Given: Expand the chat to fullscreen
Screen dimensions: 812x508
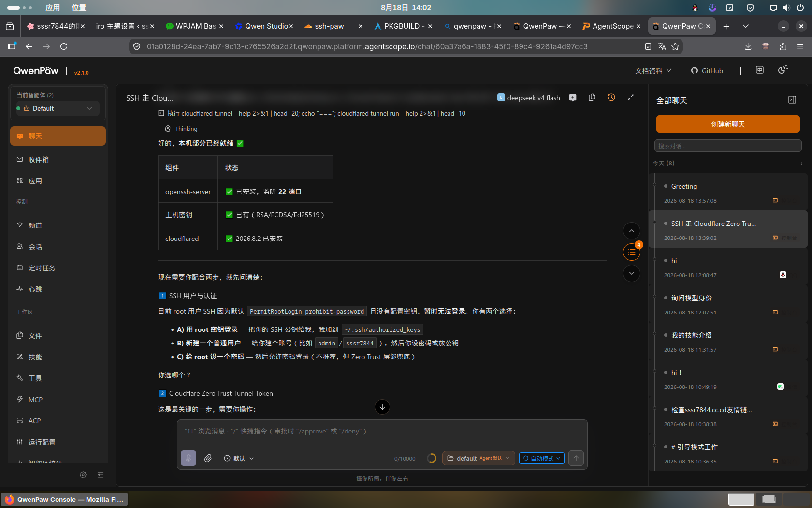Looking at the screenshot, I should 631,97.
